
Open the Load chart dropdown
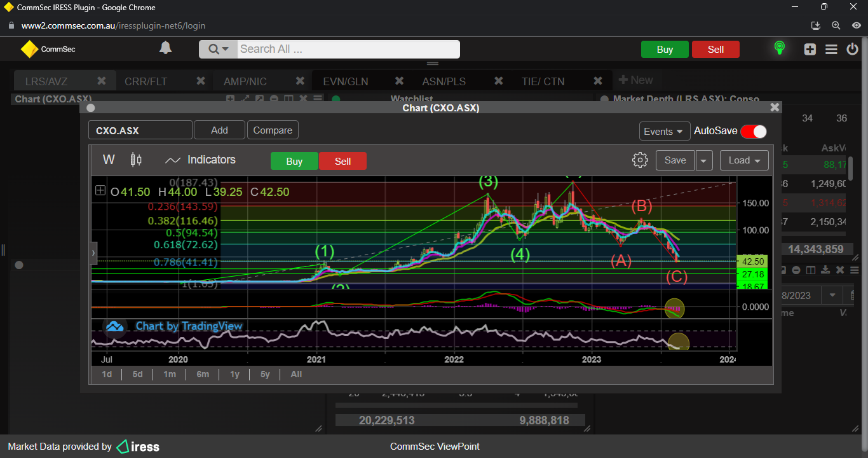click(x=744, y=160)
